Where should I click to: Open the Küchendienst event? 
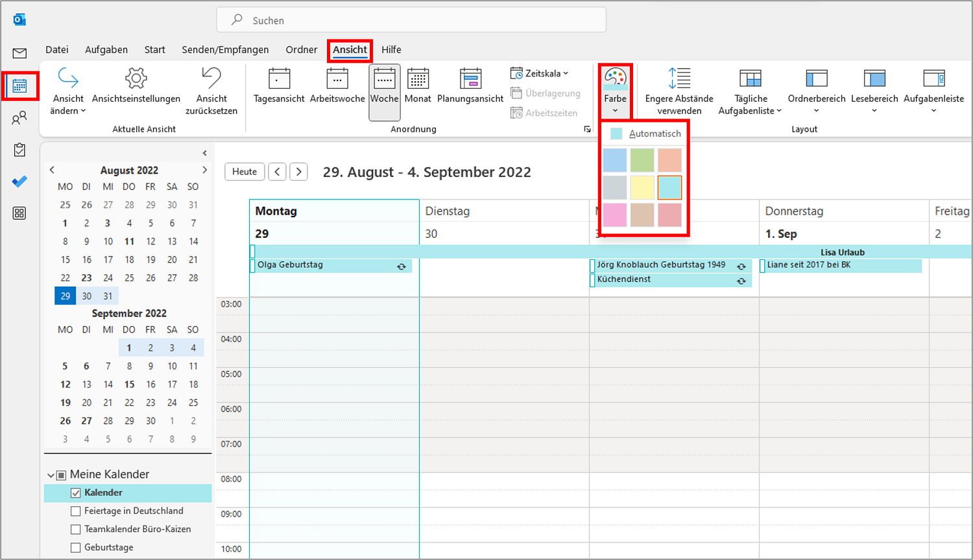pos(671,279)
